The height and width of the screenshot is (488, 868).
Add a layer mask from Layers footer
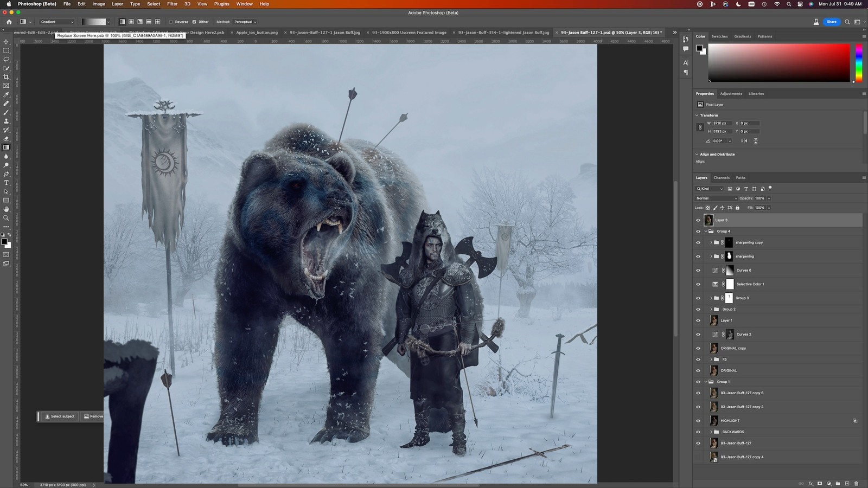pos(820,483)
